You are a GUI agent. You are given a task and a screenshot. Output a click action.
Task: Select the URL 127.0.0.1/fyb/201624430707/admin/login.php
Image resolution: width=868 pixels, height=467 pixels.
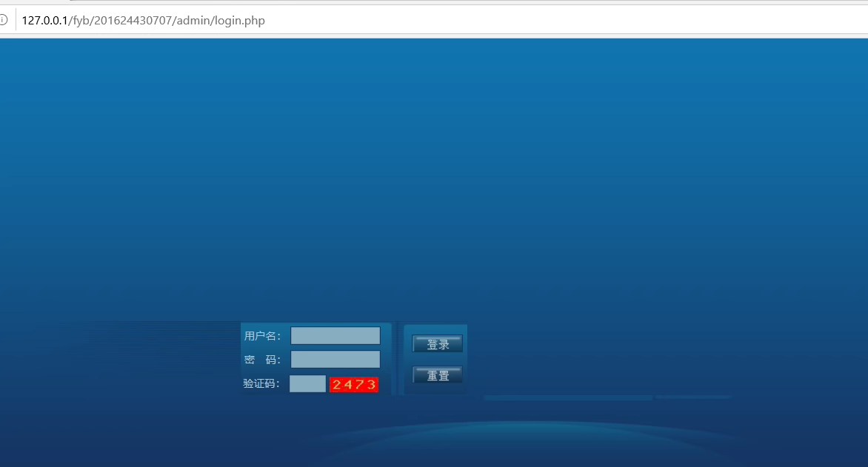pyautogui.click(x=144, y=21)
